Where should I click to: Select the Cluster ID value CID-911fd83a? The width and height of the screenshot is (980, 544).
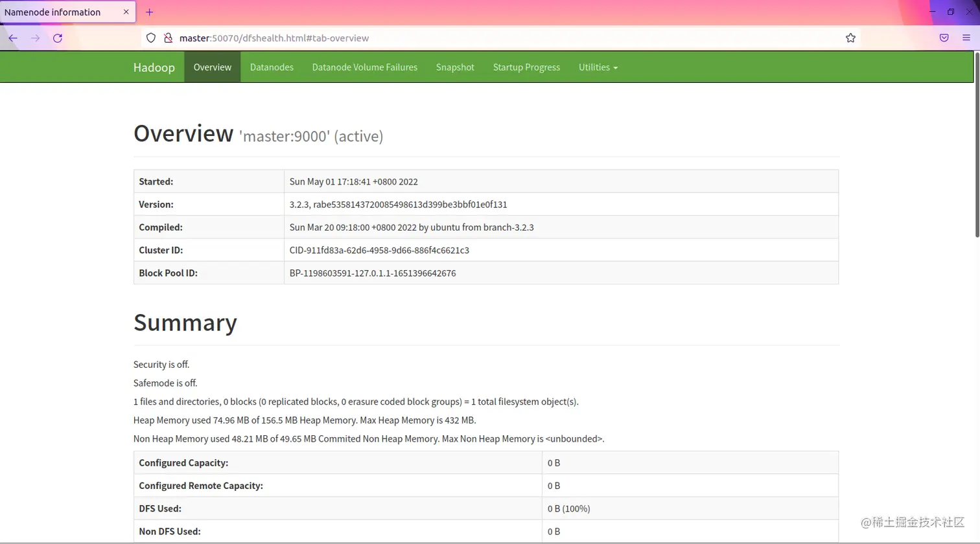click(x=379, y=250)
